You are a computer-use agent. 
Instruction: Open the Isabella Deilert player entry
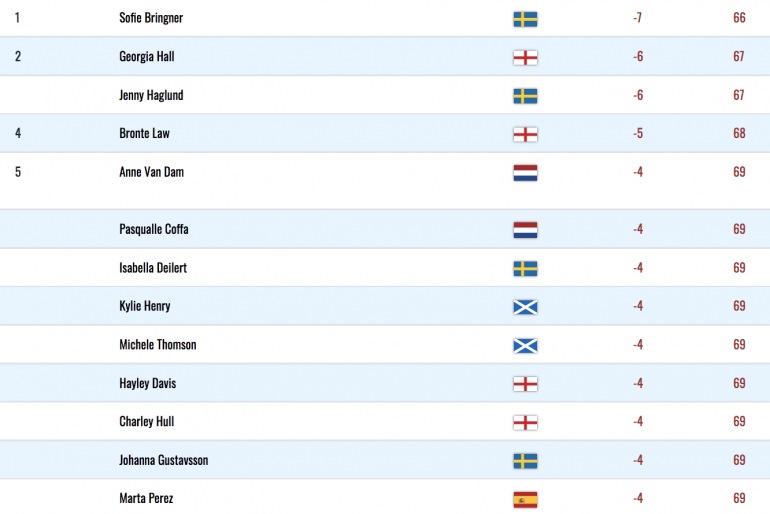click(x=153, y=268)
